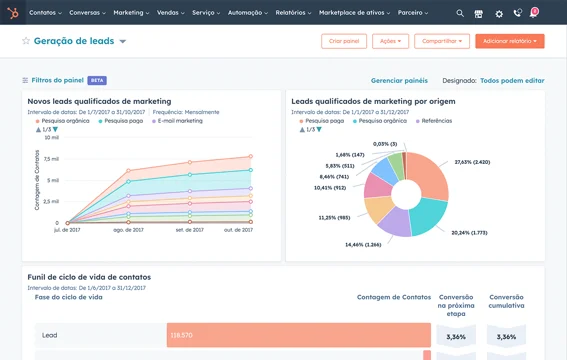
Task: Click the 20,24% (1.773) data label
Action: point(469,233)
